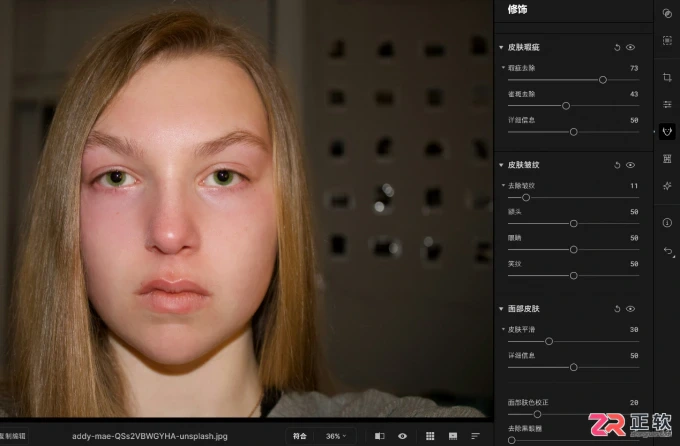Toggle visibility of 皮肤瑕疵 effect
Screen dimensions: 680x446
pos(631,47)
